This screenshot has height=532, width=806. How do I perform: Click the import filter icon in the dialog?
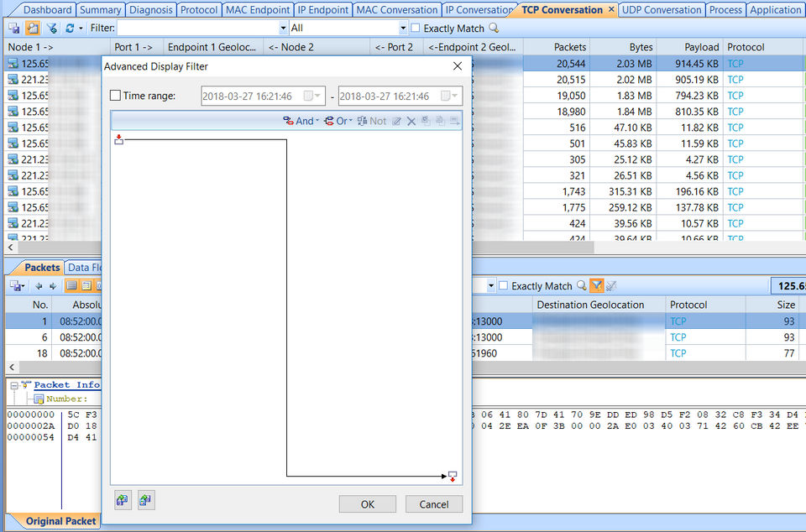pyautogui.click(x=123, y=499)
